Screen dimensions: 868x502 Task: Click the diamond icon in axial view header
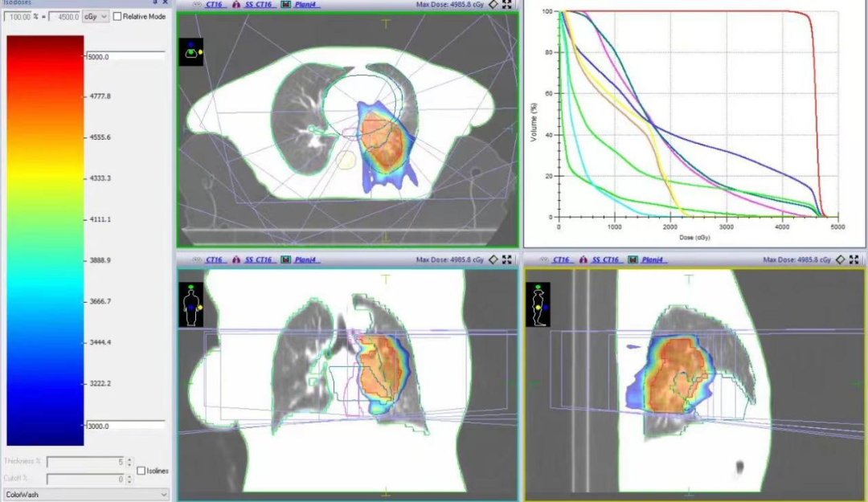point(493,5)
